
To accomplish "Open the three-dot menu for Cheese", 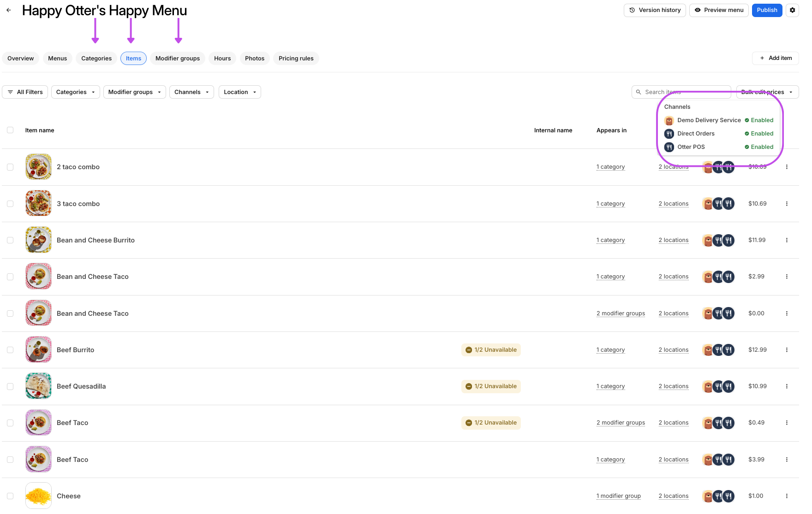I will point(787,496).
